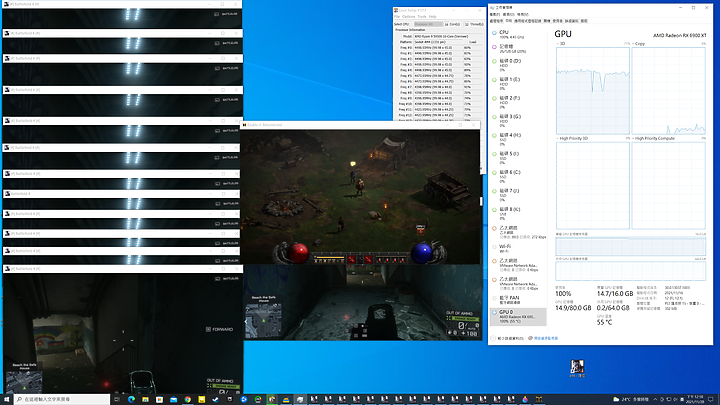Click the 0.2/64.0 GB shared GPU memory value
The image size is (720, 405).
point(613,308)
